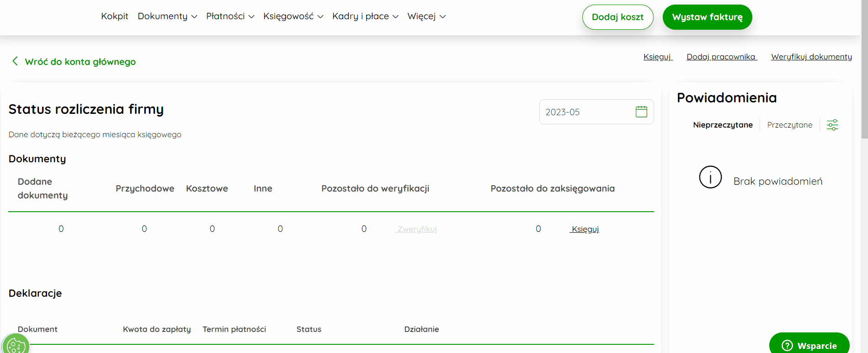This screenshot has width=868, height=353.
Task: Click Księguj link in documents table
Action: 585,229
